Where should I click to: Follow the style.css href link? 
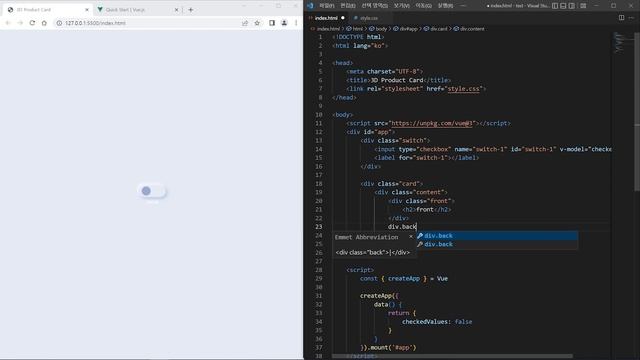click(463, 89)
